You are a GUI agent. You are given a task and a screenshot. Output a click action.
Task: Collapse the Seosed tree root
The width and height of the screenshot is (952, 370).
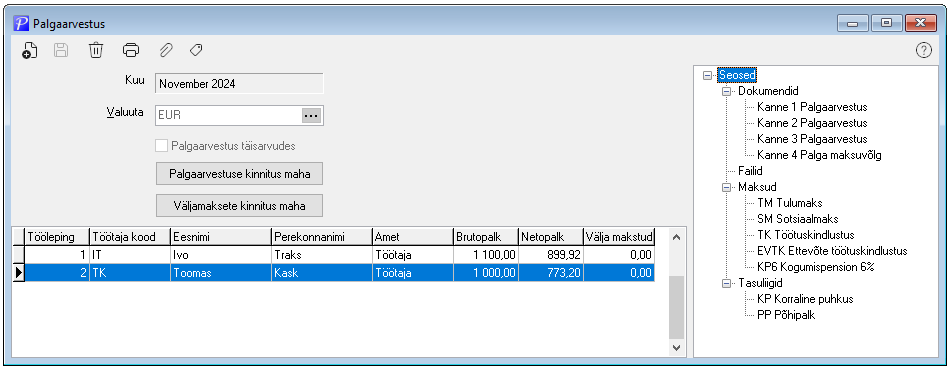coord(707,75)
